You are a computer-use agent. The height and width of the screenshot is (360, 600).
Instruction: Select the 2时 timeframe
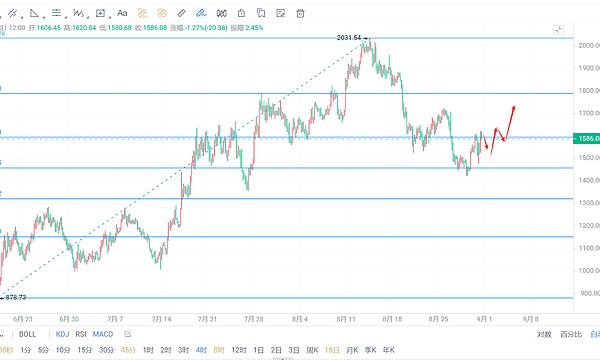(x=166, y=350)
